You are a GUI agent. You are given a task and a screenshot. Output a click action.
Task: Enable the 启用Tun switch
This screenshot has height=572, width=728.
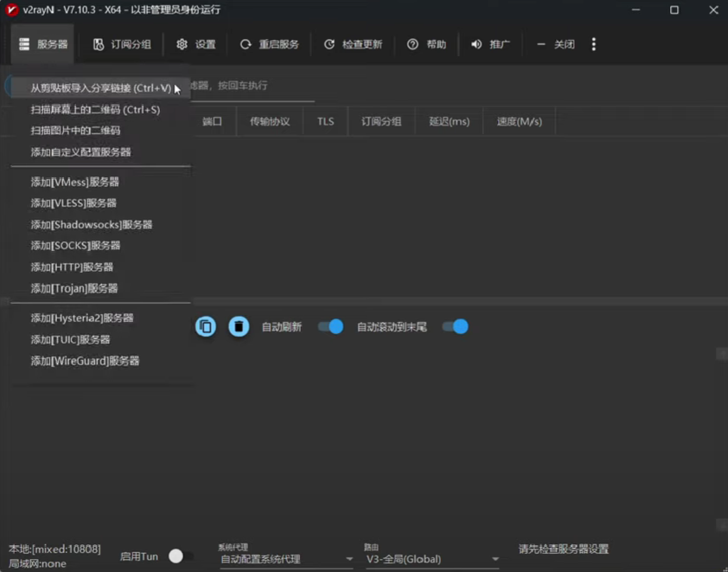180,556
